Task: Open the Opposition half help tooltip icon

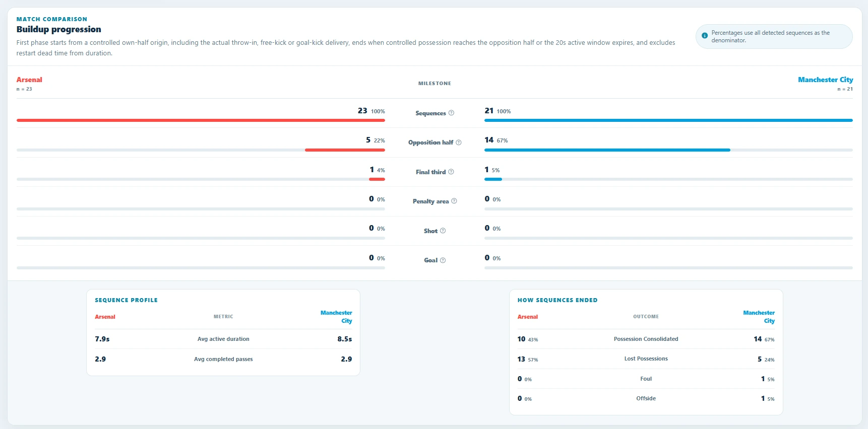Action: 459,142
